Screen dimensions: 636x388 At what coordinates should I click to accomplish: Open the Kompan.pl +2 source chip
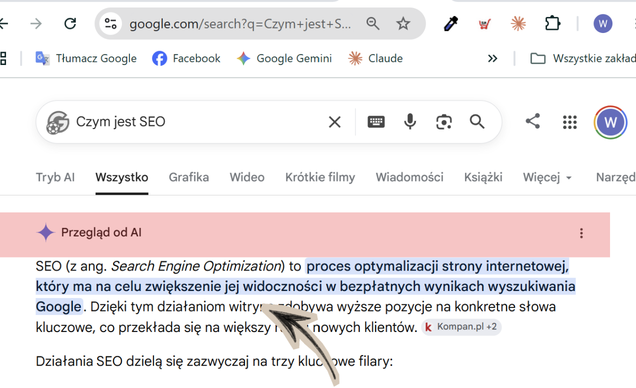462,327
